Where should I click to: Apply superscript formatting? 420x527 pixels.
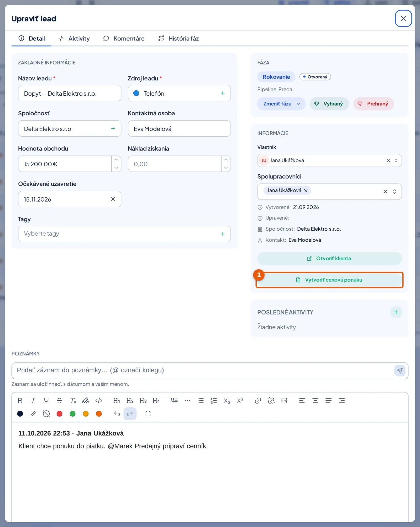pyautogui.click(x=240, y=401)
